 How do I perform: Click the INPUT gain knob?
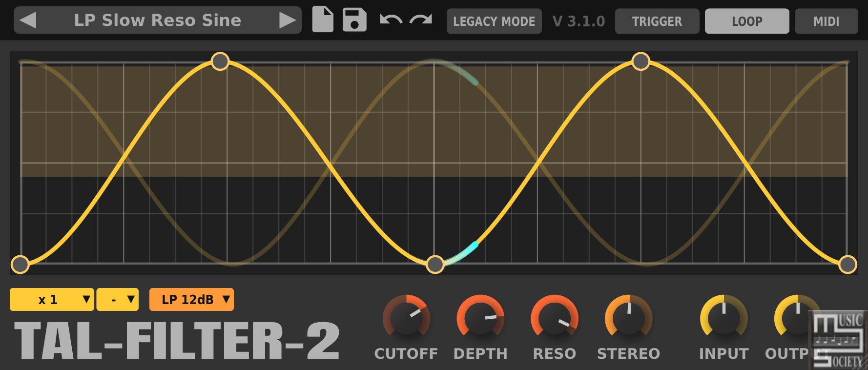(x=724, y=318)
